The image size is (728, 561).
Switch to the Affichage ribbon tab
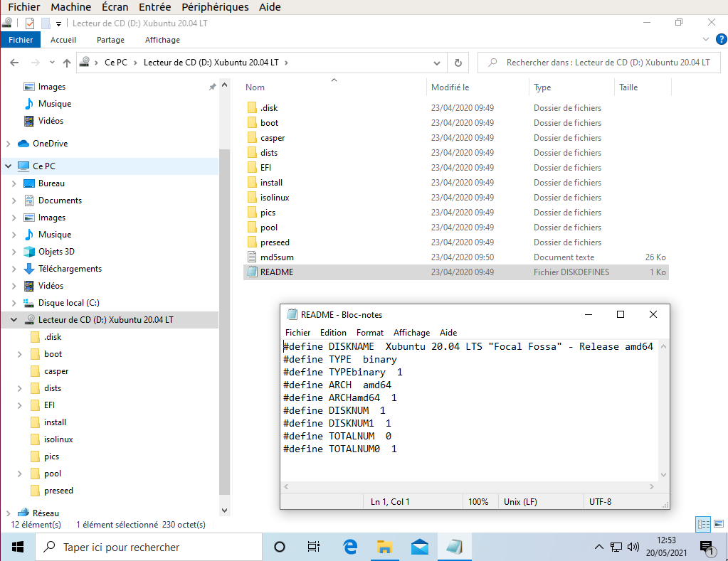162,40
